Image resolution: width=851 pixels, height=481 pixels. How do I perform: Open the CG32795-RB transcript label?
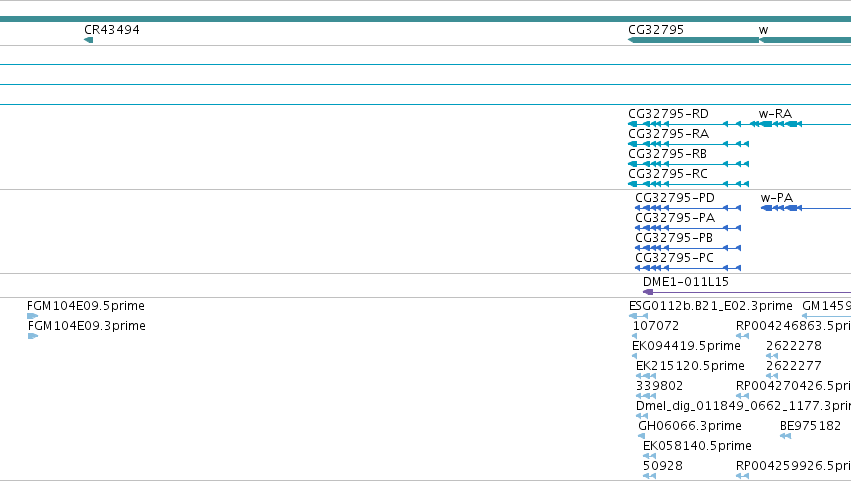[x=667, y=154]
